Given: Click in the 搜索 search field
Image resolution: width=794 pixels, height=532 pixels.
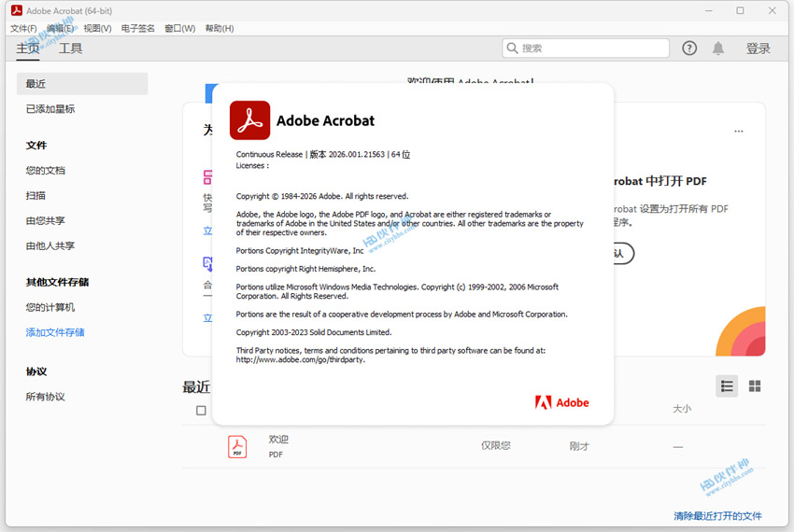Looking at the screenshot, I should coord(586,49).
